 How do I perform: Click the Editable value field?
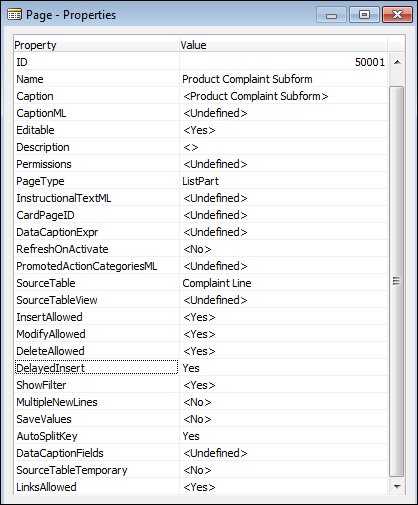(283, 130)
